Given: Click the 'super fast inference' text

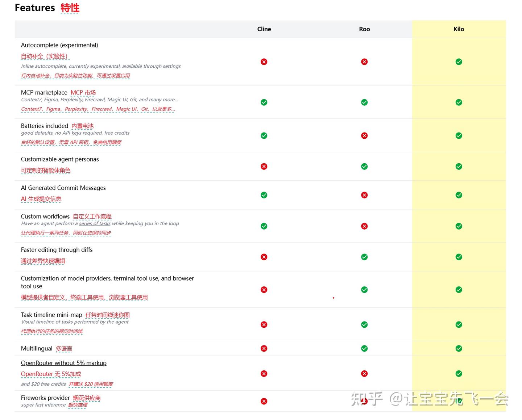Looking at the screenshot, I should [43, 405].
